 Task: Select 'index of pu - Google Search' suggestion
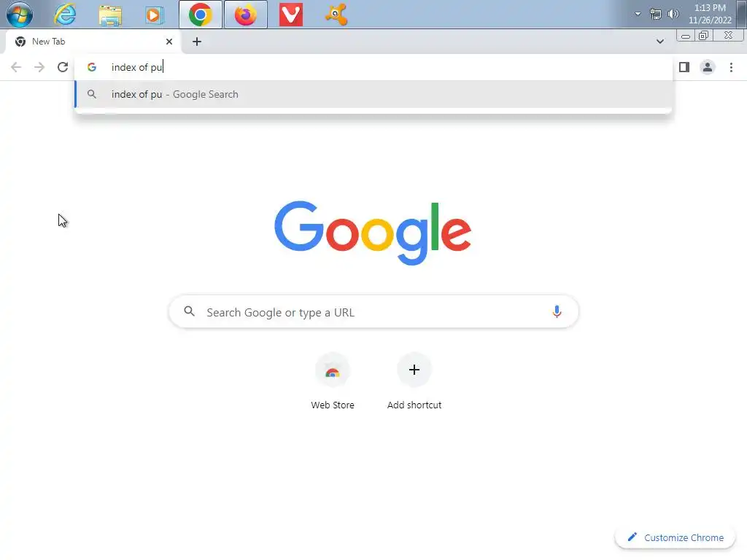tap(374, 94)
